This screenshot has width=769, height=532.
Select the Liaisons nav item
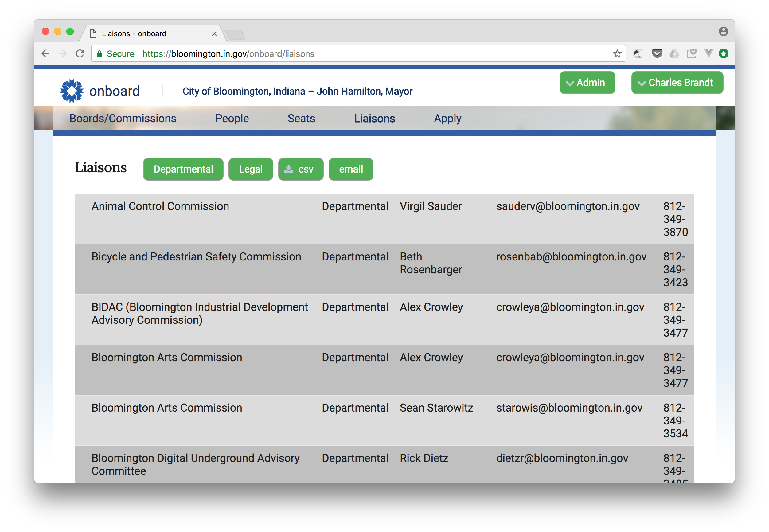pyautogui.click(x=374, y=118)
